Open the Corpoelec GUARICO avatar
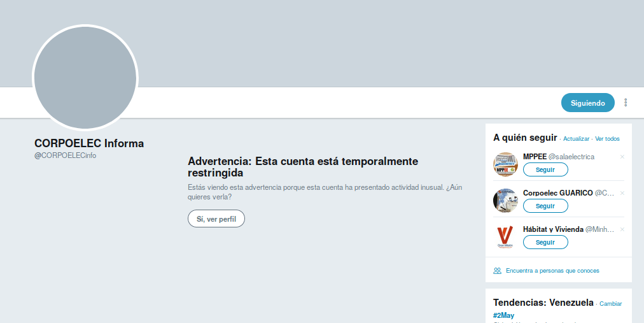The width and height of the screenshot is (644, 323). 505,201
